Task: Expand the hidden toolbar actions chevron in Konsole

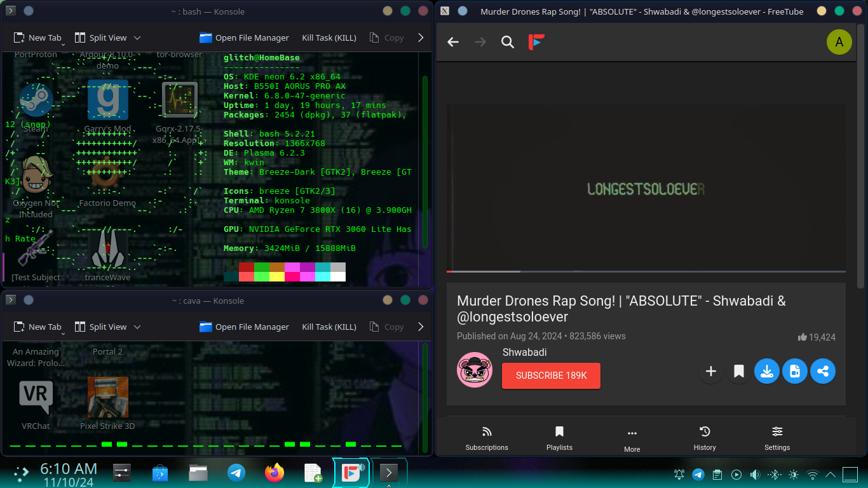Action: tap(421, 37)
